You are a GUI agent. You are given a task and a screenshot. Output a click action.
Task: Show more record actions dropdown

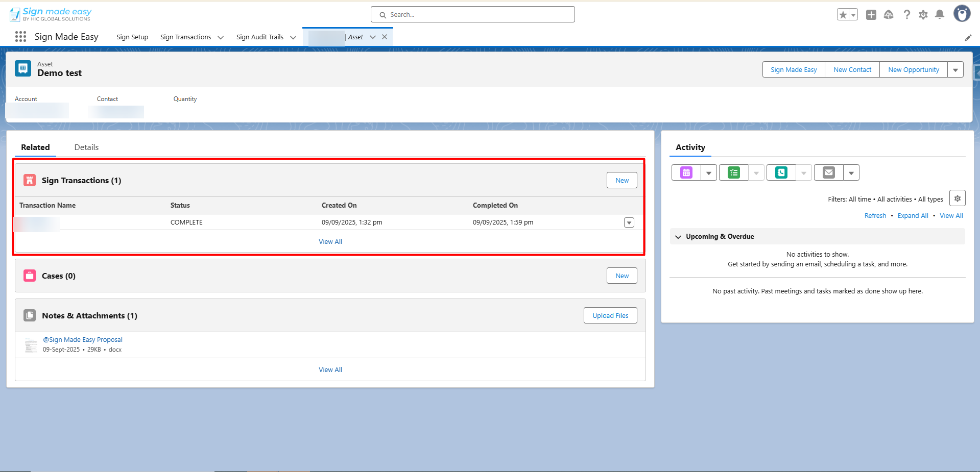955,69
